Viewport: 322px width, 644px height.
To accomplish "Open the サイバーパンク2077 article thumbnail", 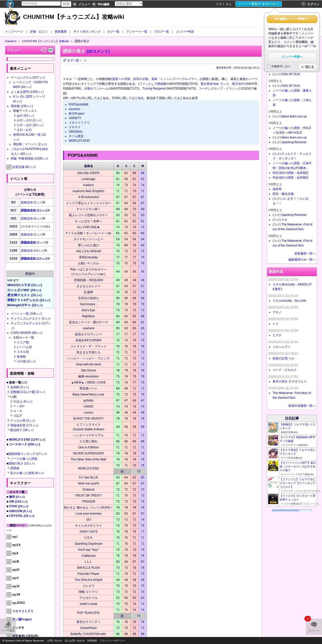I will pyautogui.click(x=273, y=466).
